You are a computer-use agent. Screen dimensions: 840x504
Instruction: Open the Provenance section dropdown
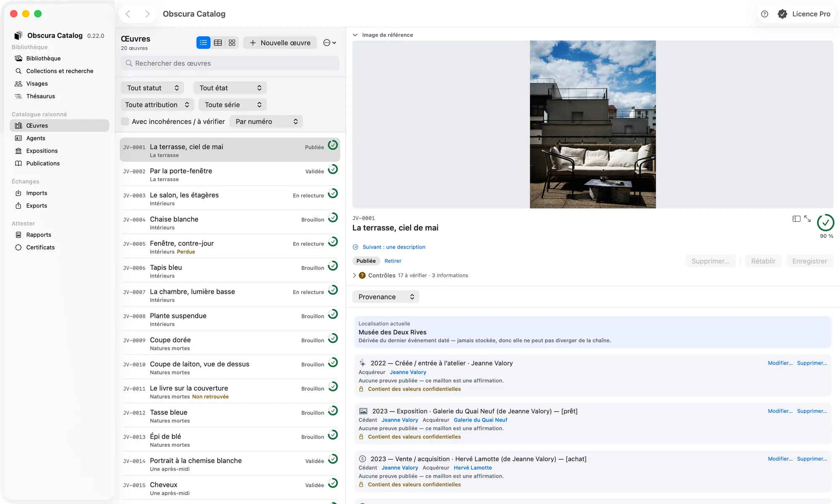pos(386,297)
